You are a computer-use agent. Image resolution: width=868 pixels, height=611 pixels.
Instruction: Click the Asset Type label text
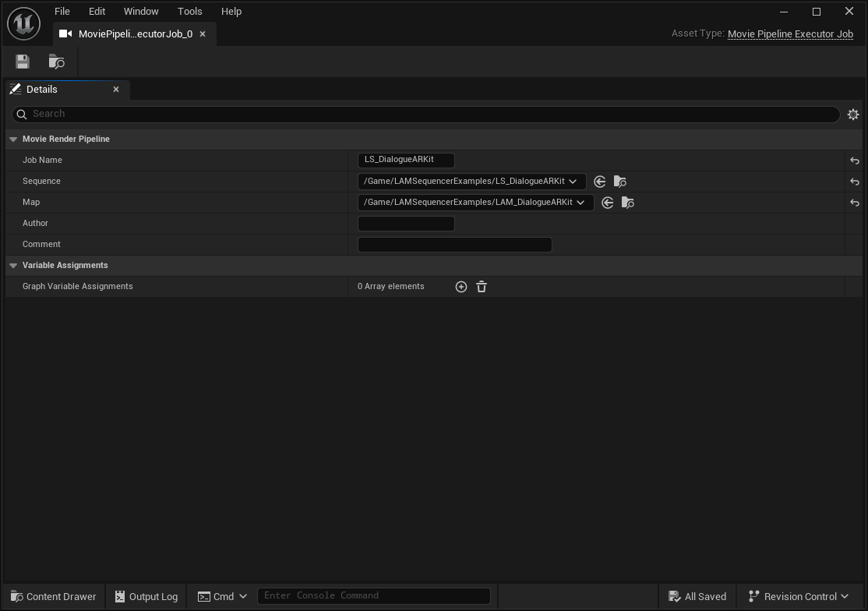[x=697, y=34]
